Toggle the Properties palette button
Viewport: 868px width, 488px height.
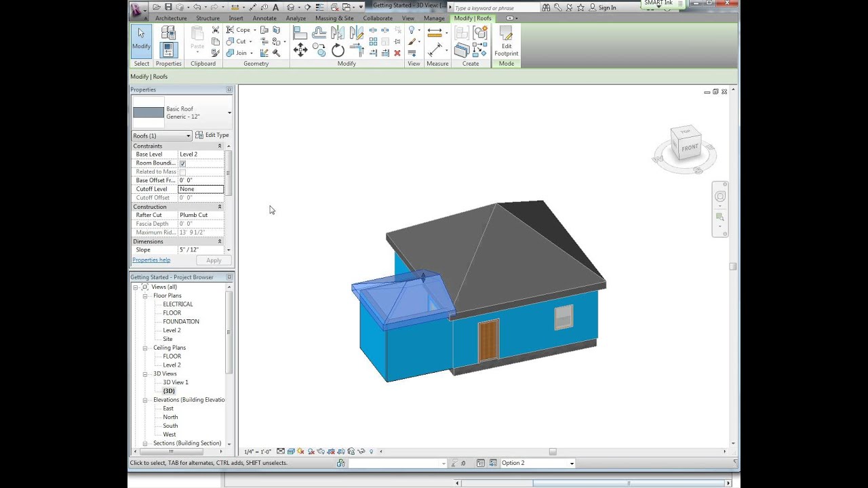coord(169,49)
